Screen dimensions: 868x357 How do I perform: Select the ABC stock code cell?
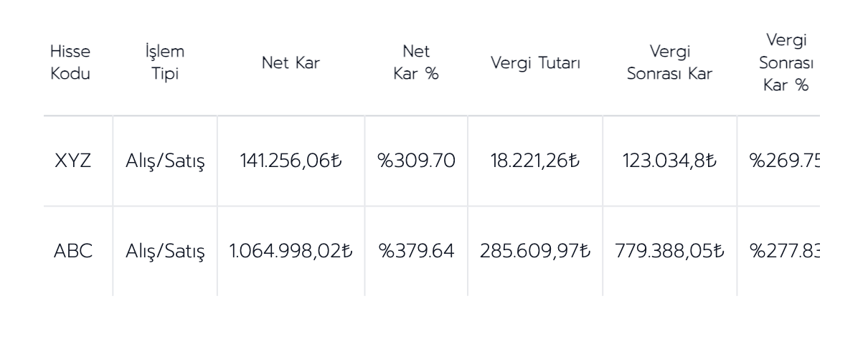point(71,251)
